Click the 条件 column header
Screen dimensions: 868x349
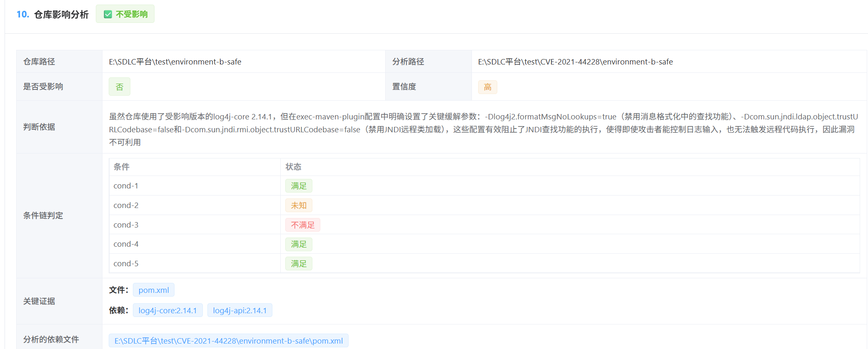click(x=122, y=167)
